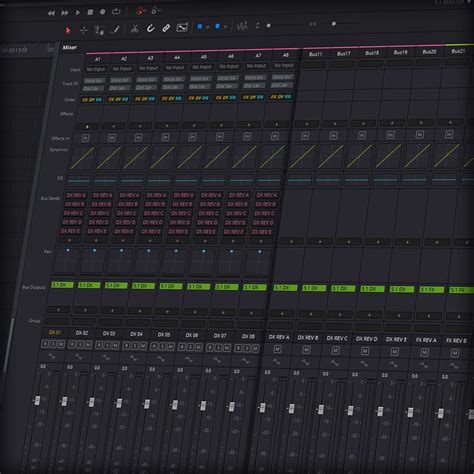Toggle the magnet snapping icon

pyautogui.click(x=150, y=29)
